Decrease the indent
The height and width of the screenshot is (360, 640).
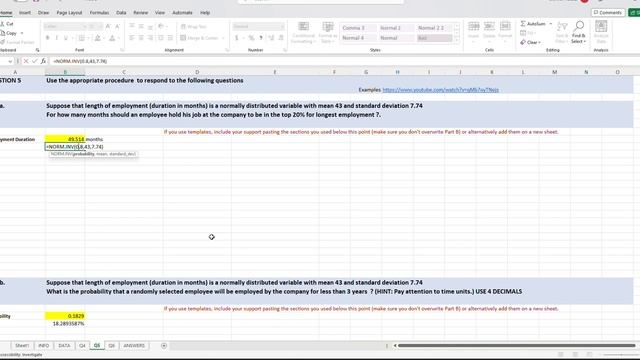161,38
